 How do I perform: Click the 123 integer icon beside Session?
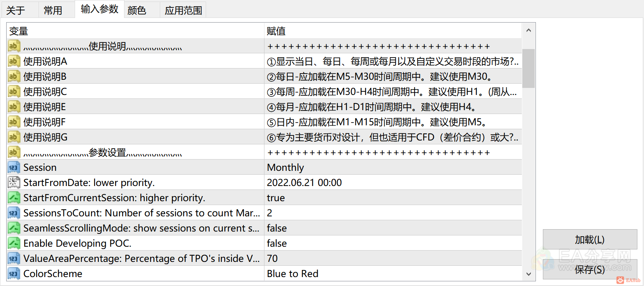click(x=14, y=167)
